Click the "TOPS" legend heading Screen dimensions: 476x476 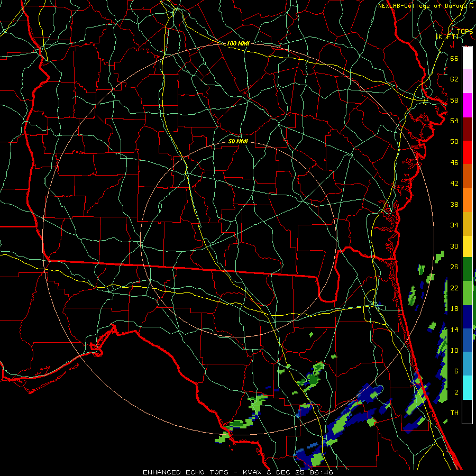pos(465,32)
